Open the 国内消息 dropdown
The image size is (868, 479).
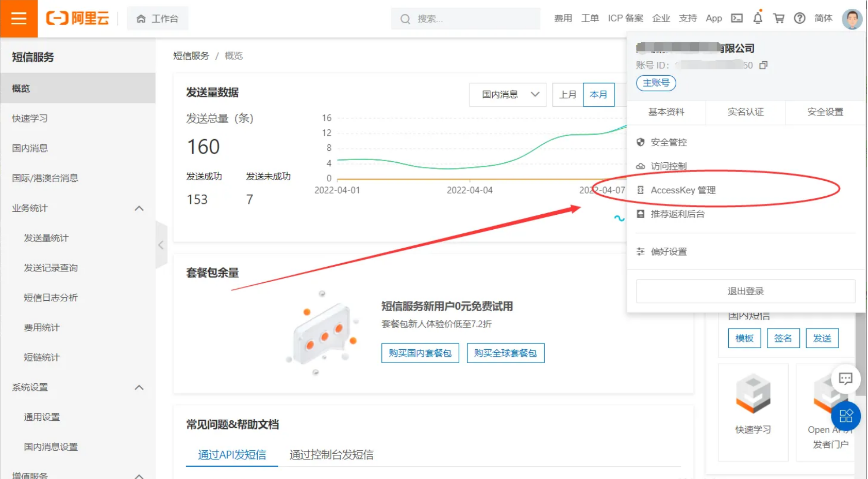508,95
